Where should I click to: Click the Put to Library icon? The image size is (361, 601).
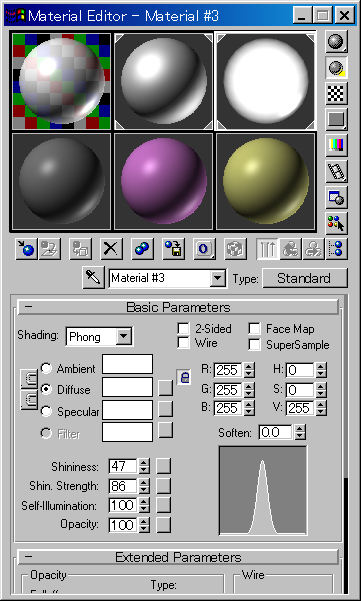[x=174, y=249]
